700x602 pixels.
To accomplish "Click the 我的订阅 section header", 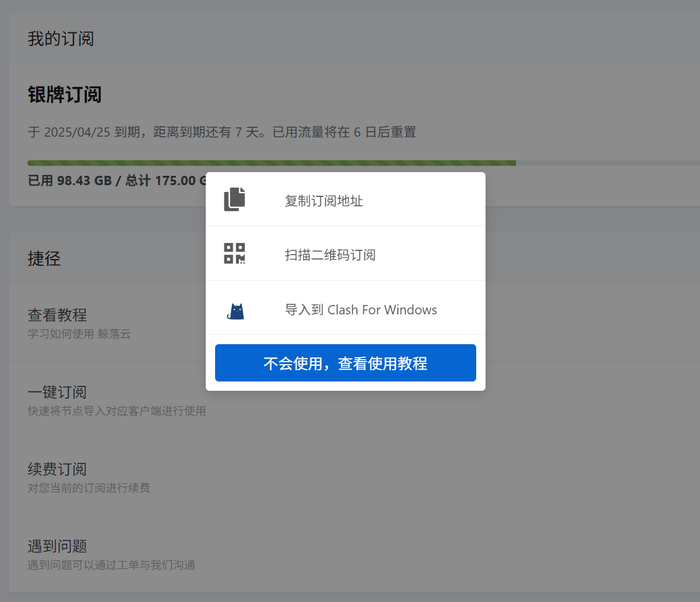I will point(60,39).
